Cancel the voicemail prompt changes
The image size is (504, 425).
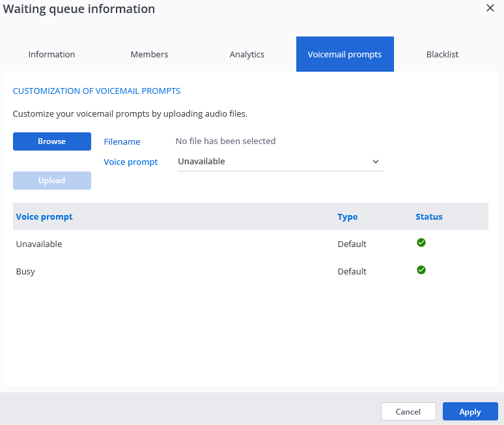(408, 411)
